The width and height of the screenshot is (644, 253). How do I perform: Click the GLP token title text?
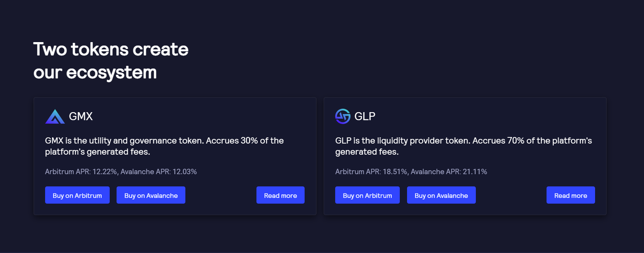click(x=365, y=116)
